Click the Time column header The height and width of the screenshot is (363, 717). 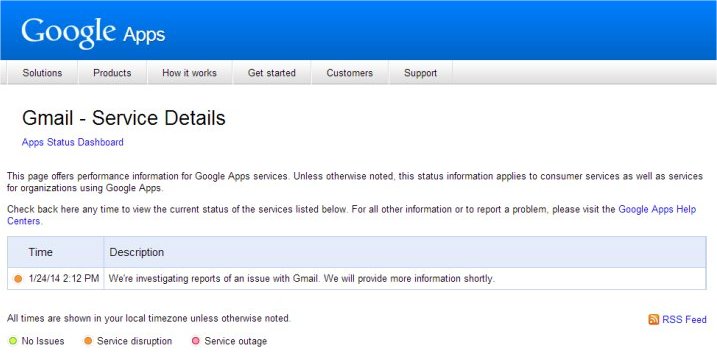(40, 252)
